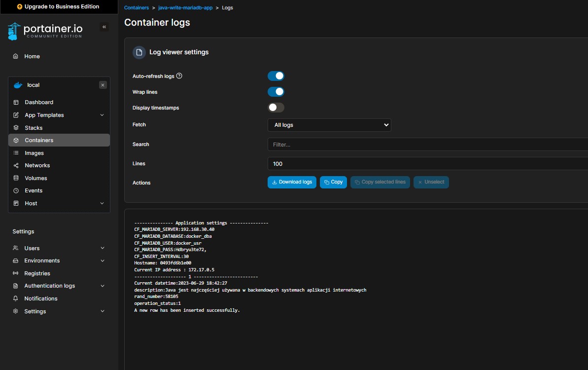Screen dimensions: 588x370
Task: Open the Fetch 'All logs' dropdown
Action: tap(329, 125)
